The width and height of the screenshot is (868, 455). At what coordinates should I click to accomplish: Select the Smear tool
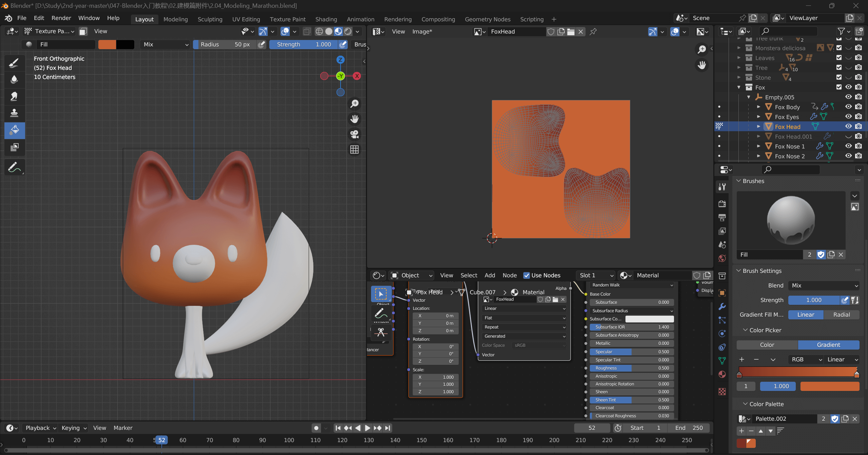(14, 96)
